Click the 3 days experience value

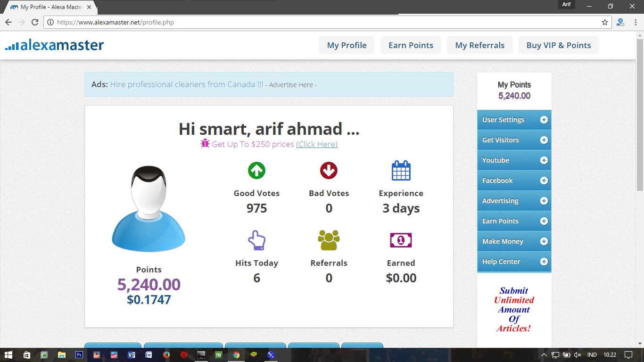(x=401, y=208)
